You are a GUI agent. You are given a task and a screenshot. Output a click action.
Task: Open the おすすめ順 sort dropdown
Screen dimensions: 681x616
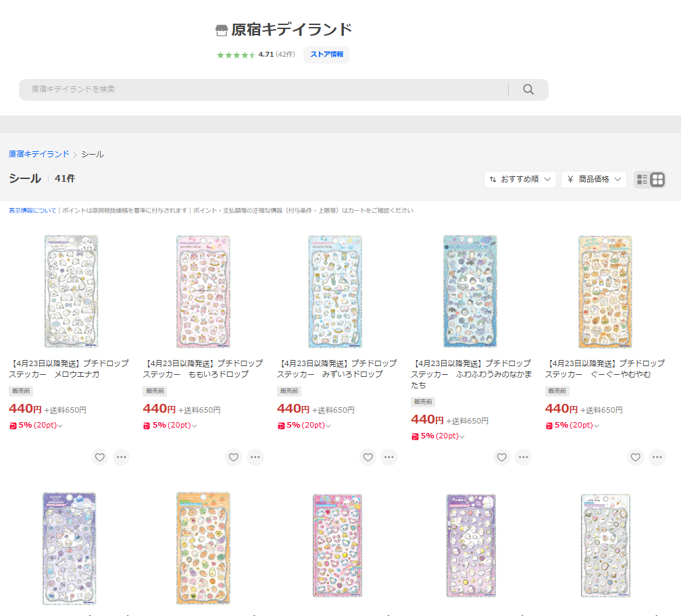(520, 180)
